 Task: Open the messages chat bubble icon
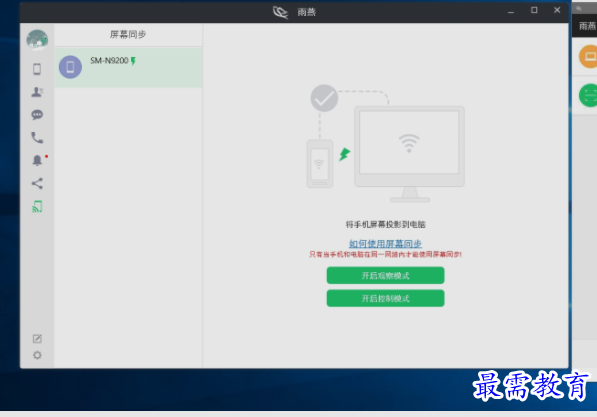pyautogui.click(x=37, y=115)
